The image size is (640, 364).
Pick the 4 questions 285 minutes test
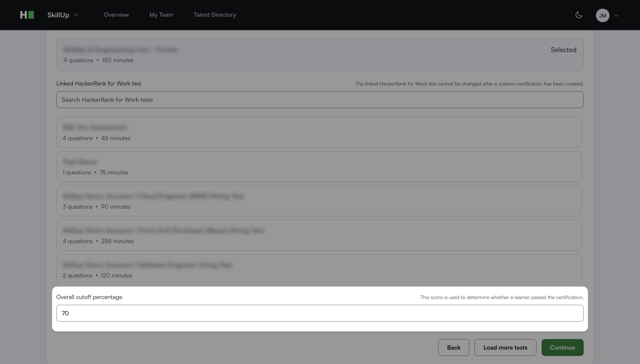(x=319, y=235)
